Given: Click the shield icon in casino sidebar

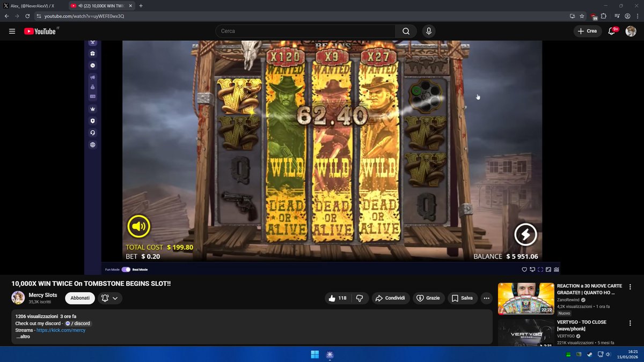Looking at the screenshot, I should (92, 121).
